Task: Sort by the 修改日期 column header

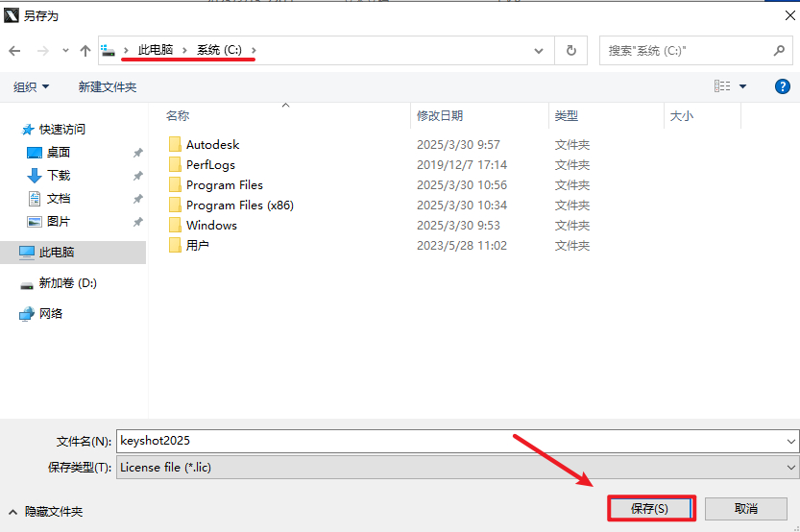Action: (x=440, y=116)
